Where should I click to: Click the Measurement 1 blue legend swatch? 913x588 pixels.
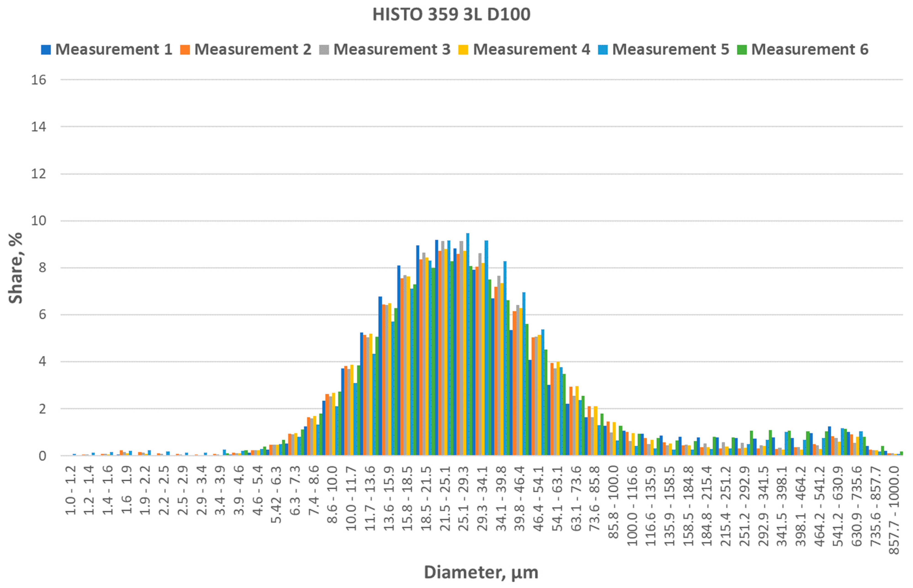[x=46, y=50]
